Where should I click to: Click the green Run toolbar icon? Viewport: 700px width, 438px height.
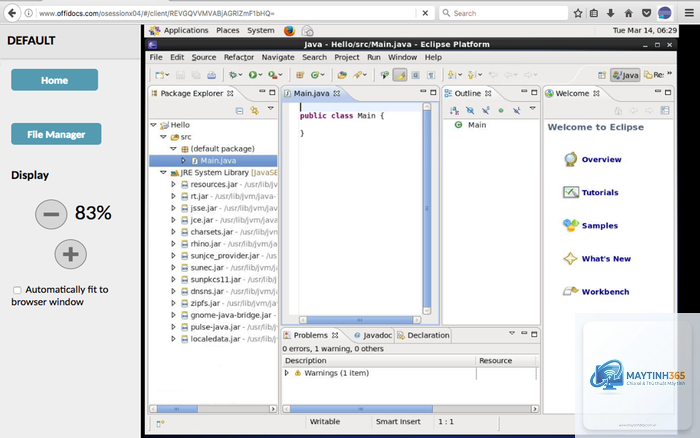click(x=253, y=75)
